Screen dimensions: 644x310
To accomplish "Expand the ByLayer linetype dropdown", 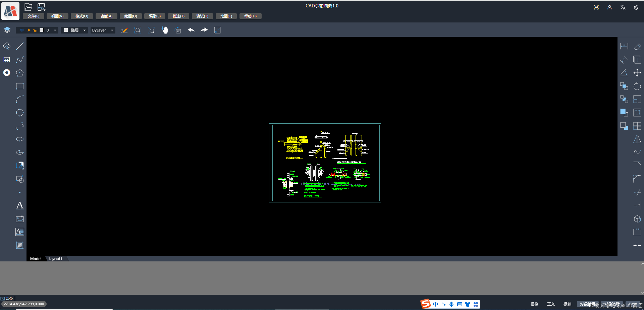I will point(112,30).
